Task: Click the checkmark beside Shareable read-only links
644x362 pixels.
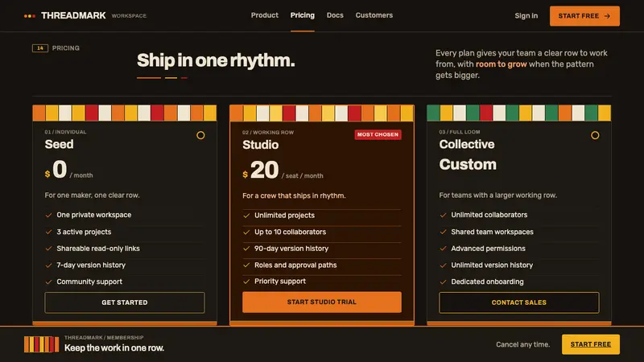Action: pyautogui.click(x=48, y=249)
